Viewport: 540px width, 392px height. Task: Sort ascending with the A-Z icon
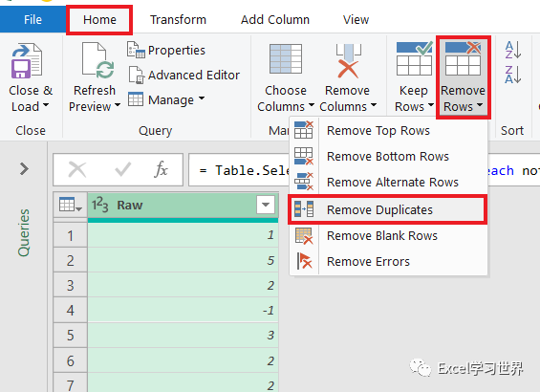[513, 51]
